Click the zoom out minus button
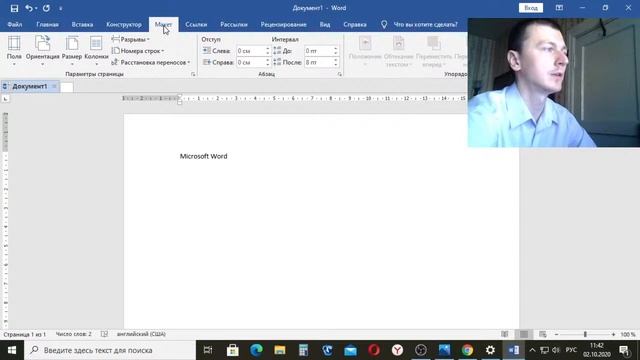 556,334
